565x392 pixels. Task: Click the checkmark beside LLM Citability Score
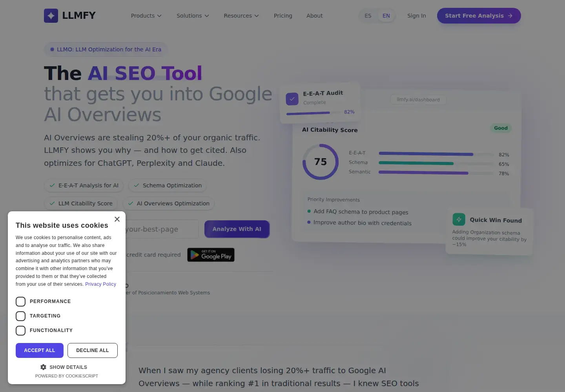(52, 203)
